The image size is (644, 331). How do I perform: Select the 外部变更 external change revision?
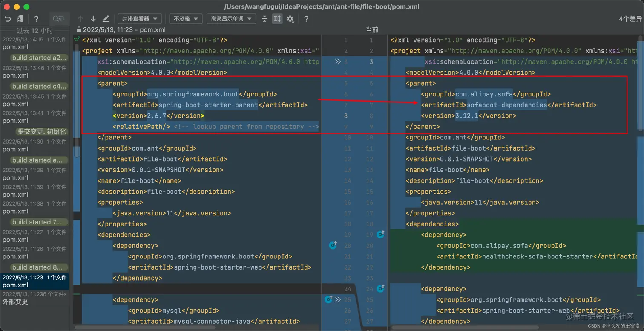click(x=34, y=298)
